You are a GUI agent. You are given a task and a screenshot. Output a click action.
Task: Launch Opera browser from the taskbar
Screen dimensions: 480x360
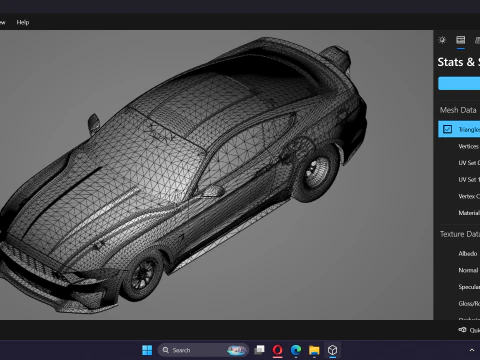[278, 350]
